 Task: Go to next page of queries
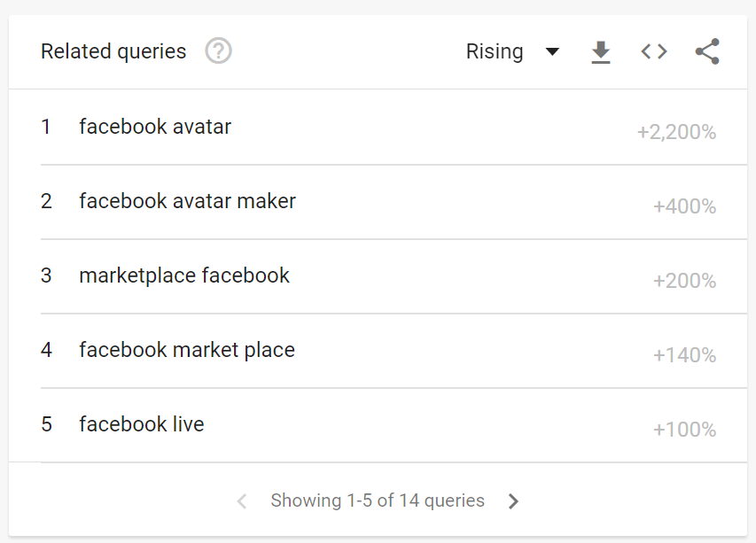click(513, 501)
